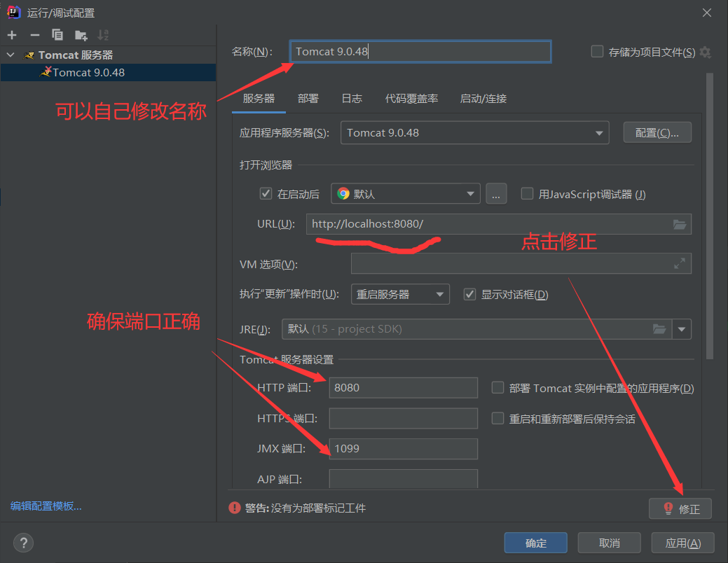Screen dimensions: 728x563
Task: Enable 用JavaScript调试器 checkbox
Action: click(527, 193)
